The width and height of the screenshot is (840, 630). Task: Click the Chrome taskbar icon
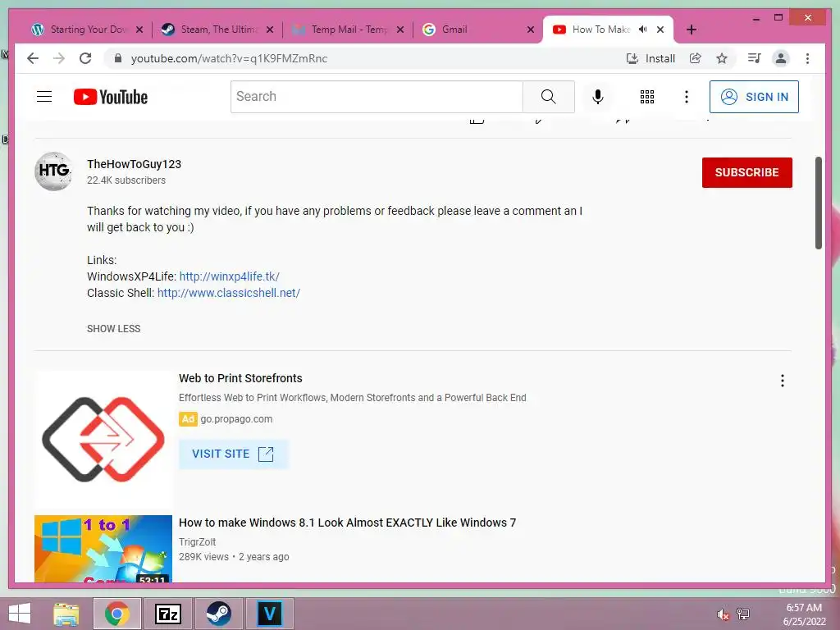(x=117, y=614)
